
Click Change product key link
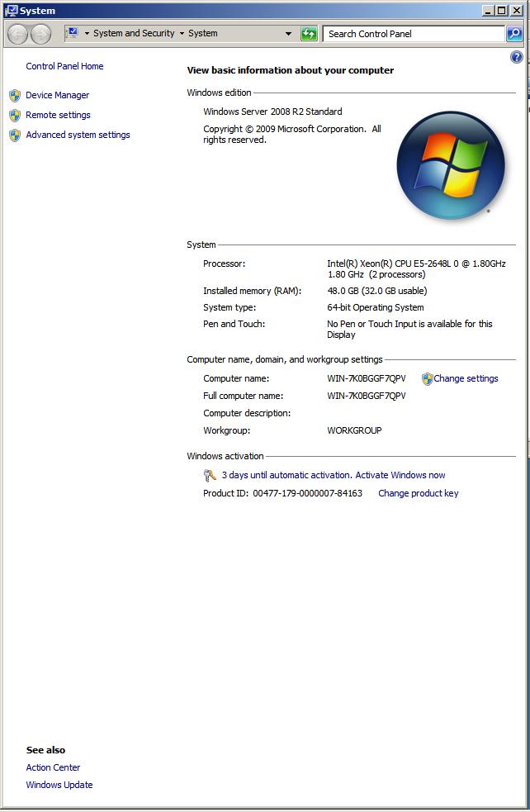click(419, 493)
